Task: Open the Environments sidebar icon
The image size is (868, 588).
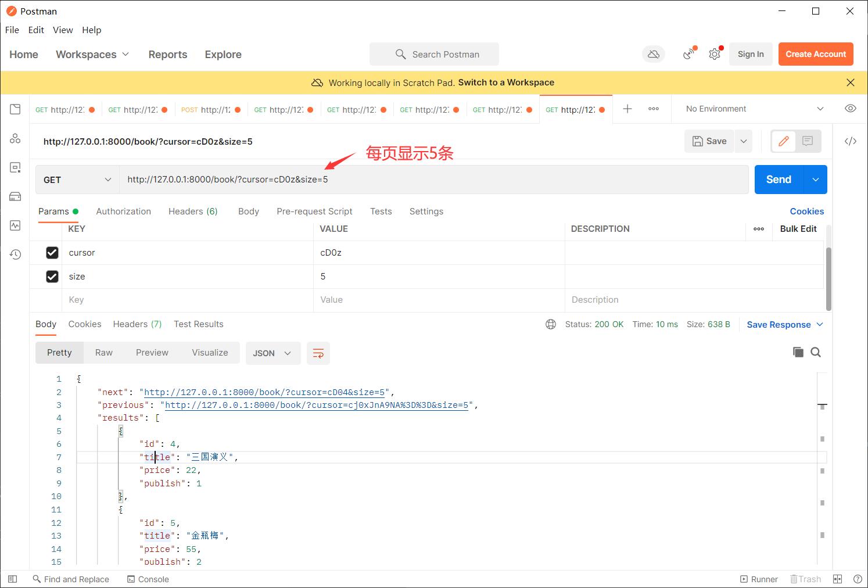Action: click(15, 167)
